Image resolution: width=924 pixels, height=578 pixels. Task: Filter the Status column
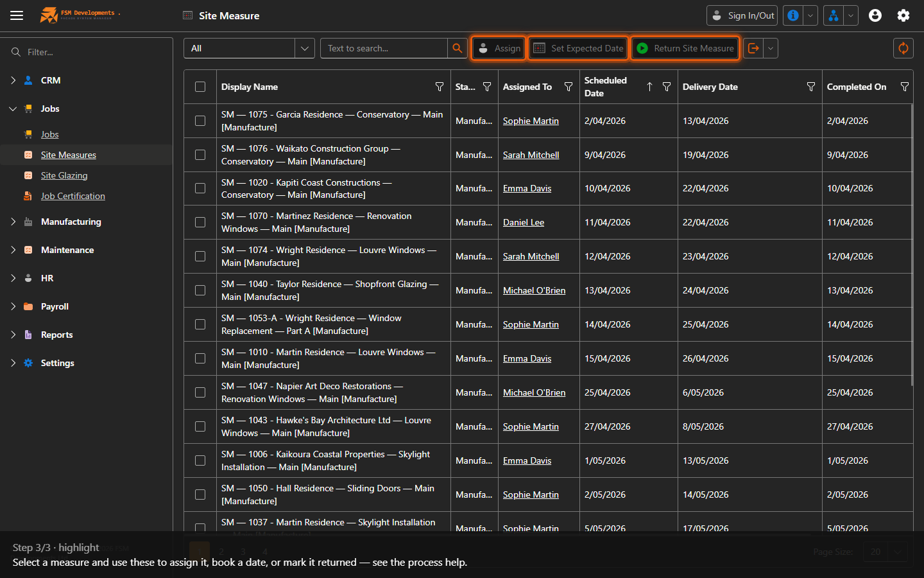tap(487, 87)
